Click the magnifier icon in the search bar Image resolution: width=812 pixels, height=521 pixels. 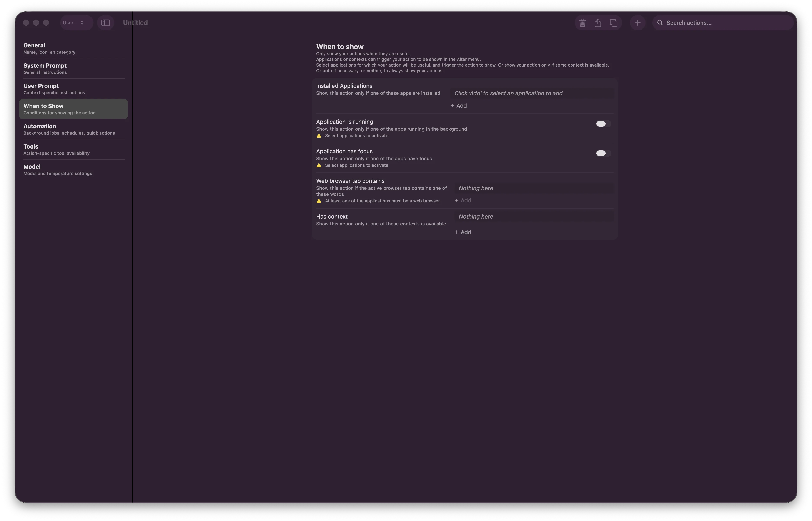point(660,22)
